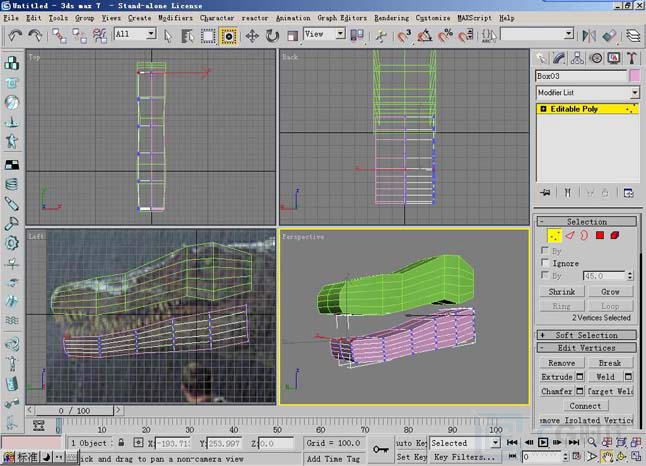Screen dimensions: 646x466
Task: Choose the Rectangular Selection Region tool
Action: (208, 36)
